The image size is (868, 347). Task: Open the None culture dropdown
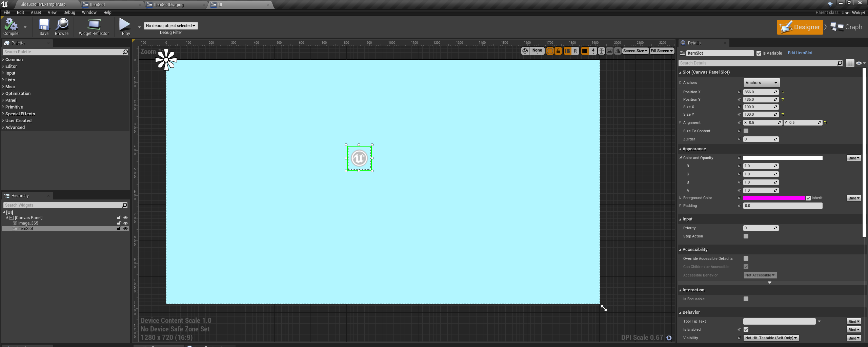[x=537, y=51]
